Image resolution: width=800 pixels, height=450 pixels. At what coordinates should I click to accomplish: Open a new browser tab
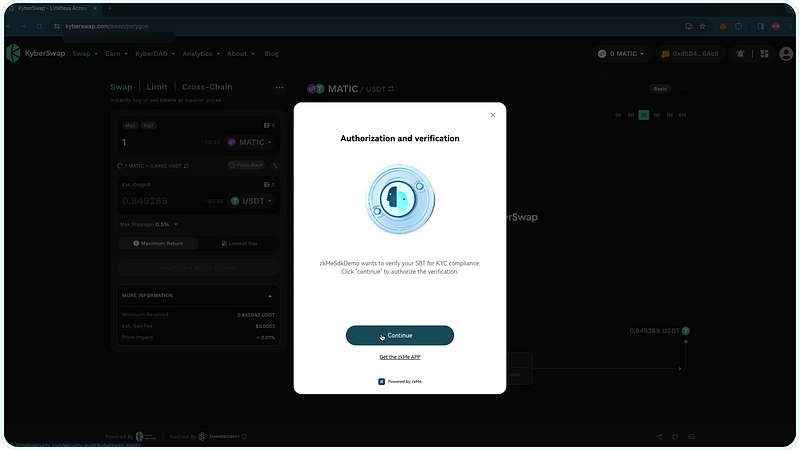[110, 8]
